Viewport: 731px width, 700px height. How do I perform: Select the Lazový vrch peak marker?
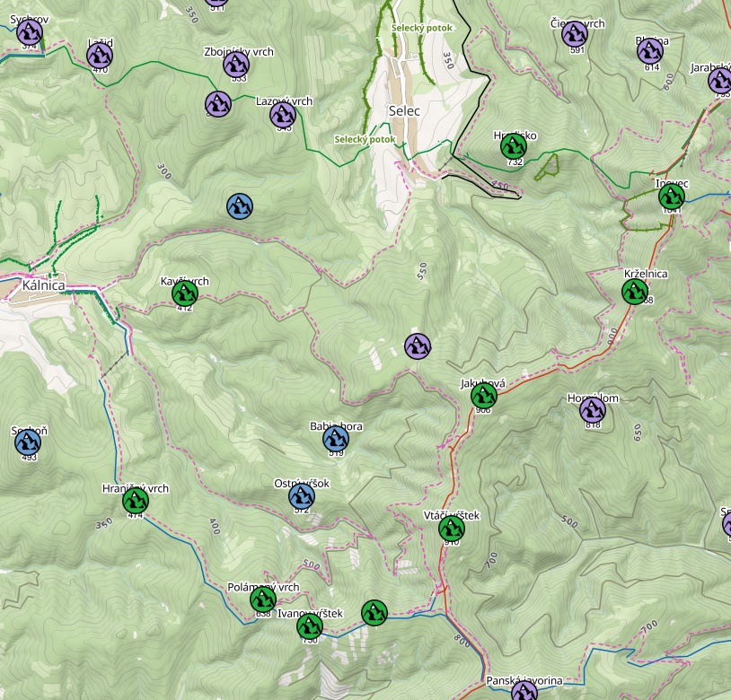click(284, 114)
